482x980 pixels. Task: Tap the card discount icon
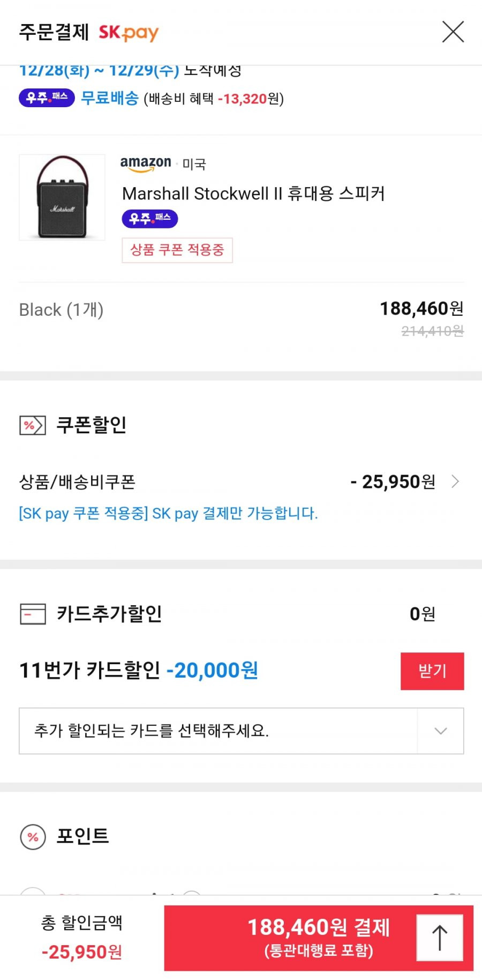[33, 614]
